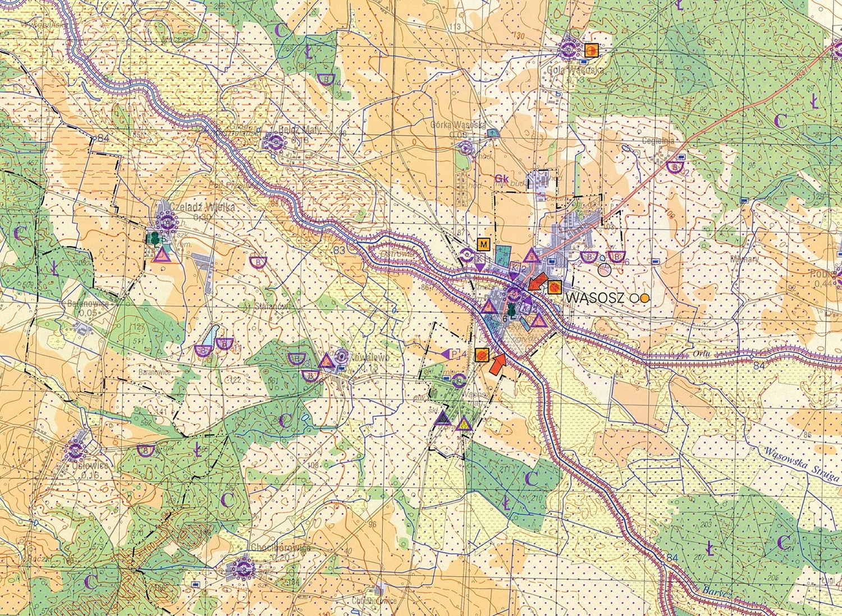This screenshot has width=842, height=616.
Task: Click the Gola Wąsoska place label
Action: click(574, 71)
